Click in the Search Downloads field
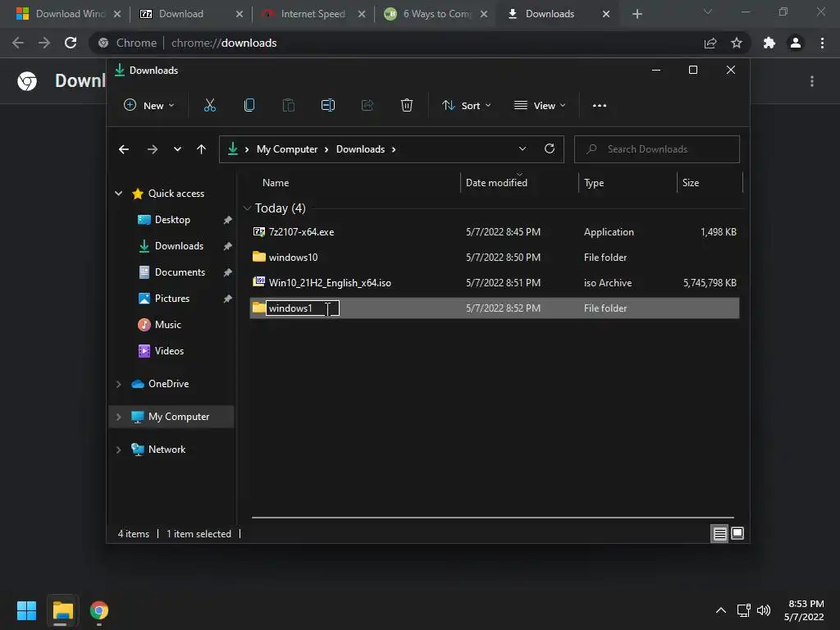 tap(657, 149)
